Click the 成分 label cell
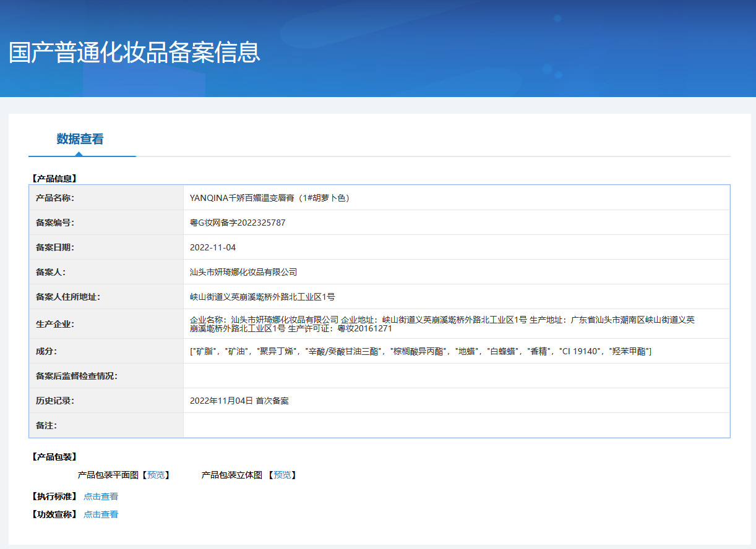This screenshot has height=549, width=756. (46, 351)
